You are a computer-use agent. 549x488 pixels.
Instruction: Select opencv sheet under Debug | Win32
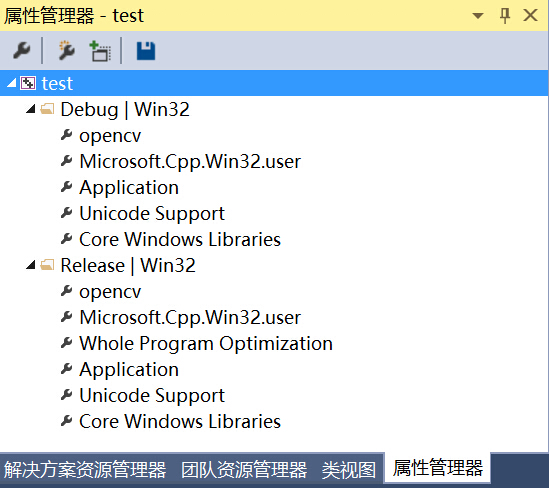110,135
